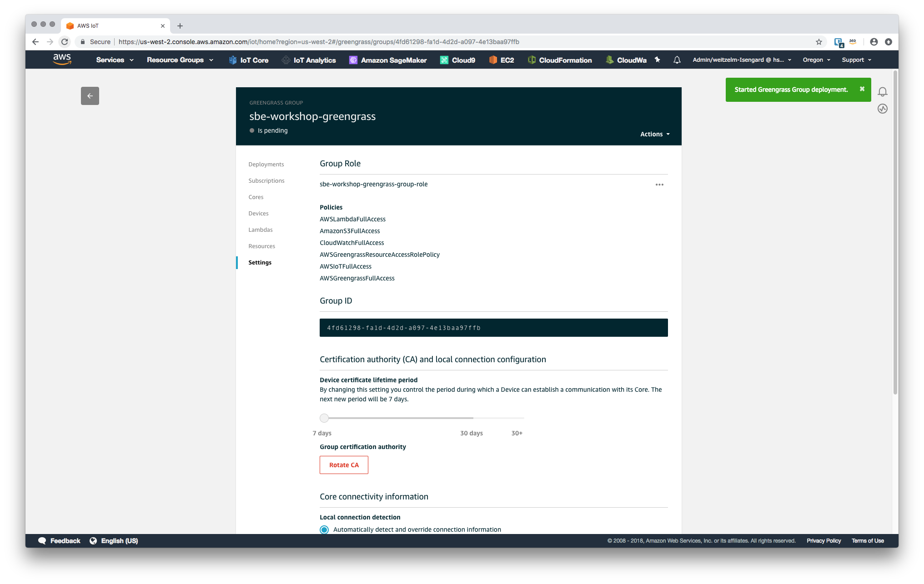Open the EC2 shortcut
Image resolution: width=924 pixels, height=584 pixels.
(x=502, y=60)
